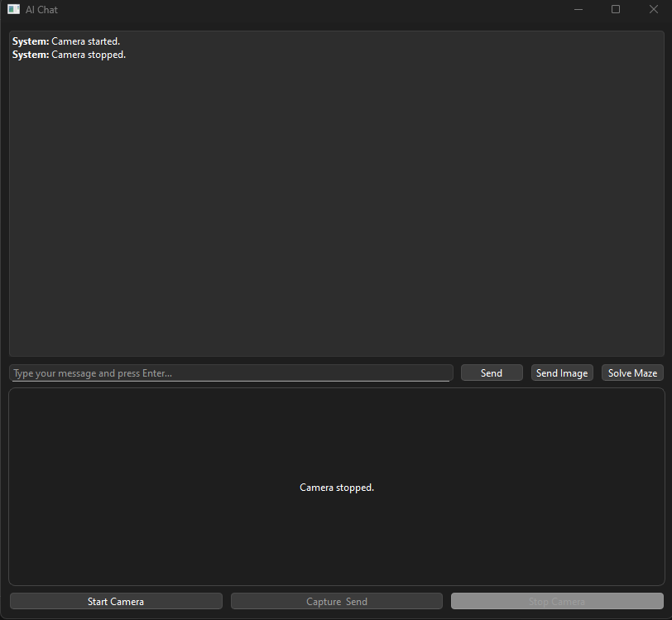
Task: Click the empty area of the chat history
Action: point(331,207)
